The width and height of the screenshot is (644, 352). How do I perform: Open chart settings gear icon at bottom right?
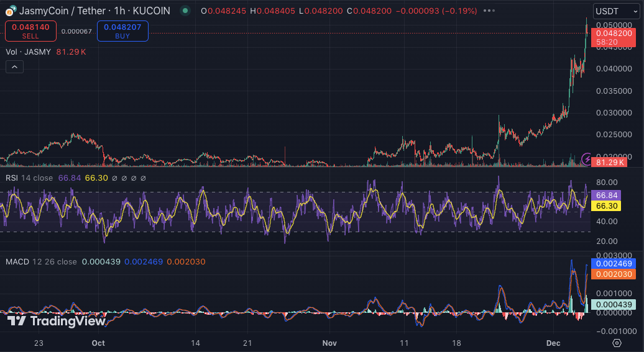click(x=617, y=343)
